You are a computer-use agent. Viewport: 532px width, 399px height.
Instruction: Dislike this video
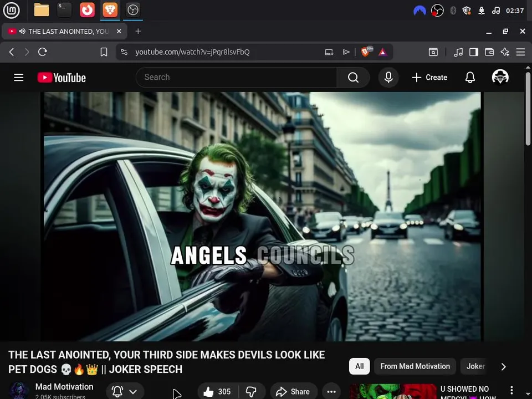(252, 392)
